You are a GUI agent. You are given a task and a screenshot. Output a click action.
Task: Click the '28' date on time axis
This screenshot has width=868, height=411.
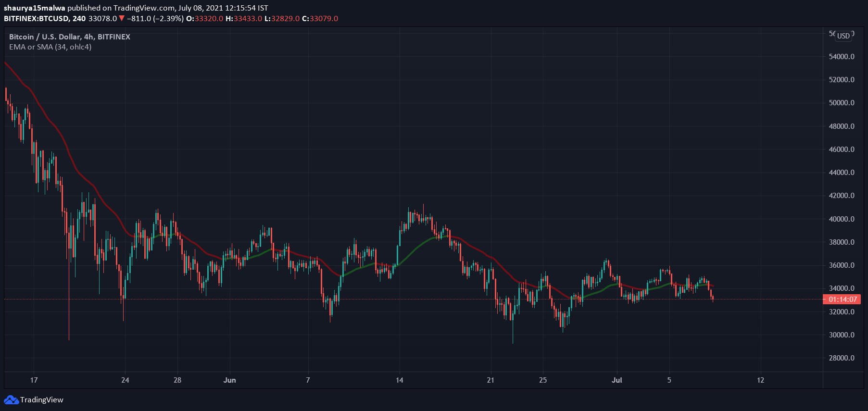[177, 380]
